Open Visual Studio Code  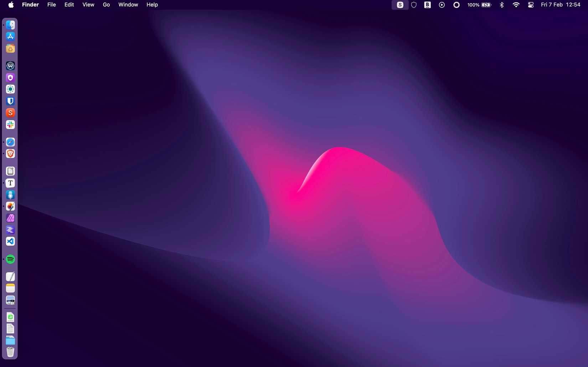(x=10, y=241)
